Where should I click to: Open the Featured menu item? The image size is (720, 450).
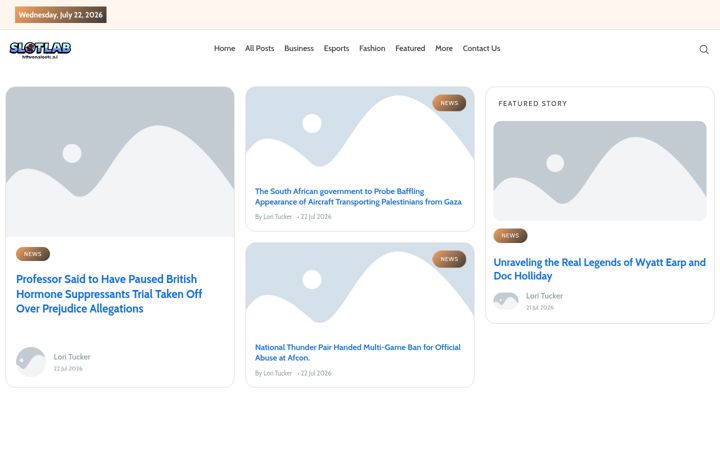[x=410, y=48]
